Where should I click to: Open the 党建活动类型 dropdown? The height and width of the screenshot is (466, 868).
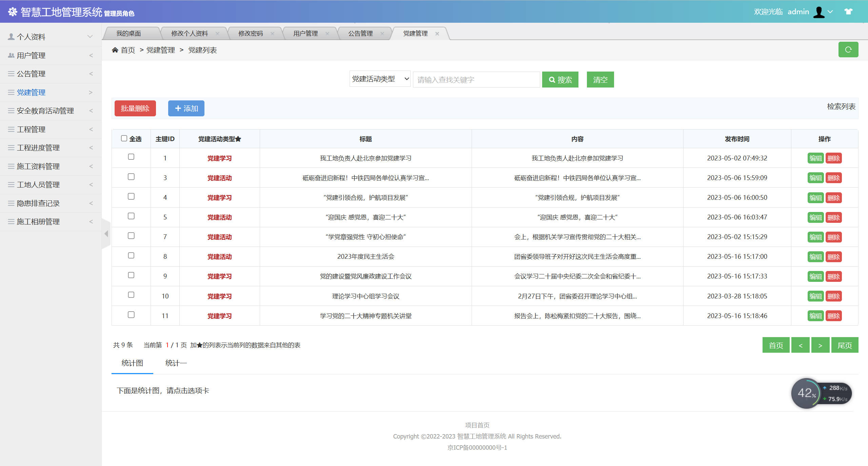380,79
